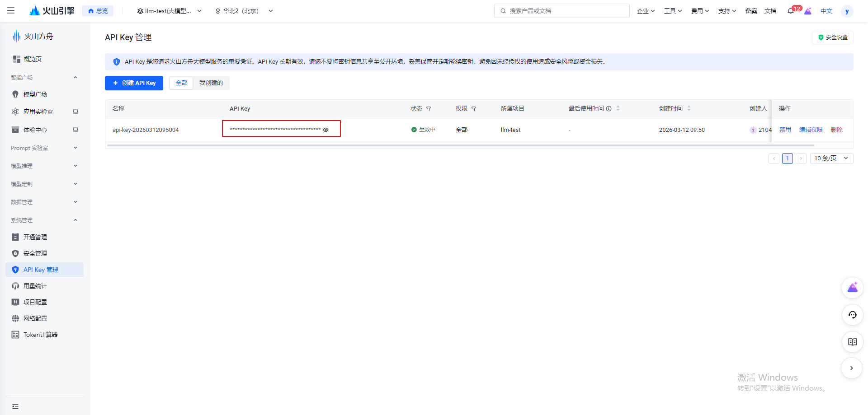
Task: Open 安全管理 in sidebar
Action: (44, 253)
